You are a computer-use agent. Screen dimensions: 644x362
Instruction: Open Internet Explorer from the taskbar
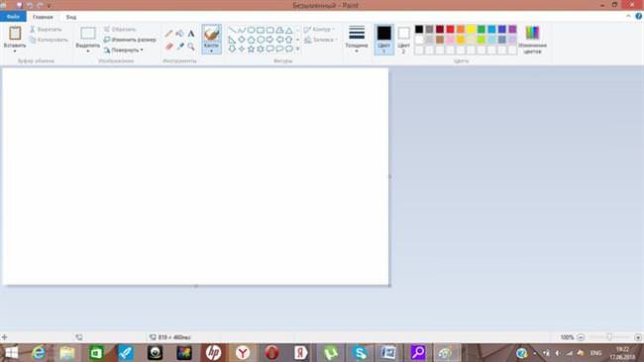[x=39, y=353]
